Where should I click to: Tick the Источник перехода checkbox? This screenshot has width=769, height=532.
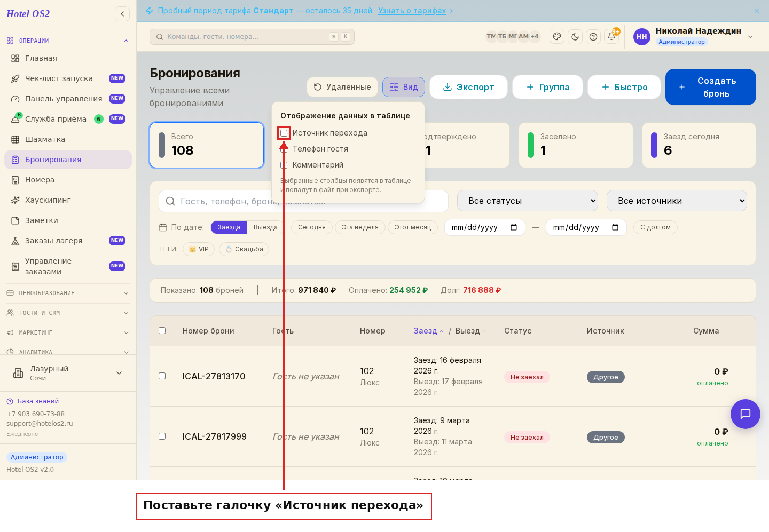click(x=284, y=133)
